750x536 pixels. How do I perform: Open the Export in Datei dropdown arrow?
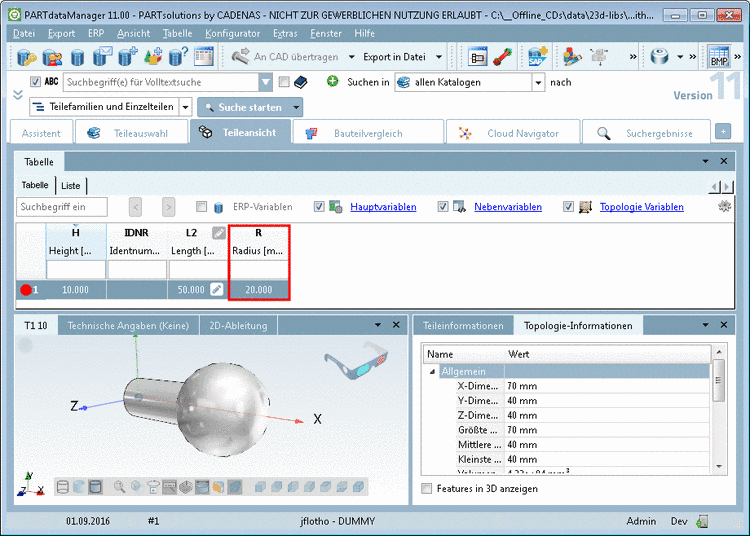(x=439, y=57)
